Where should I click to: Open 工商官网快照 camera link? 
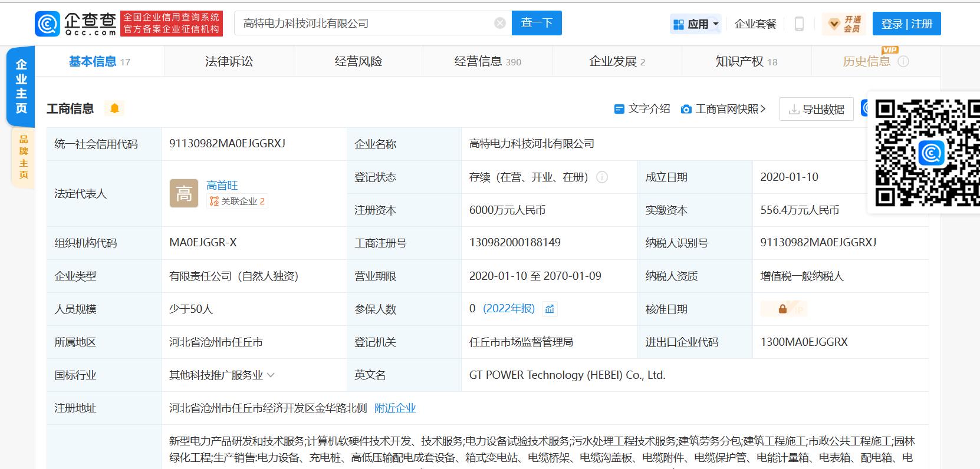[723, 109]
